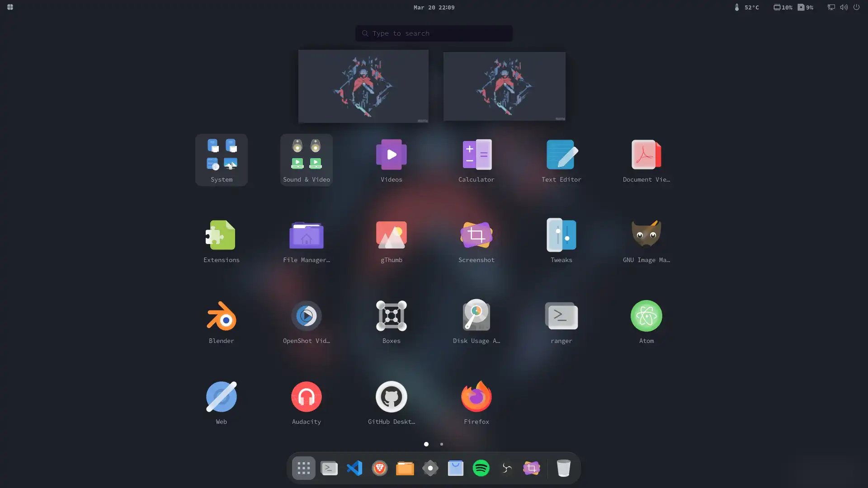Screen dimensions: 868x488
Task: Open terminal emulator in taskbar
Action: coord(329,468)
